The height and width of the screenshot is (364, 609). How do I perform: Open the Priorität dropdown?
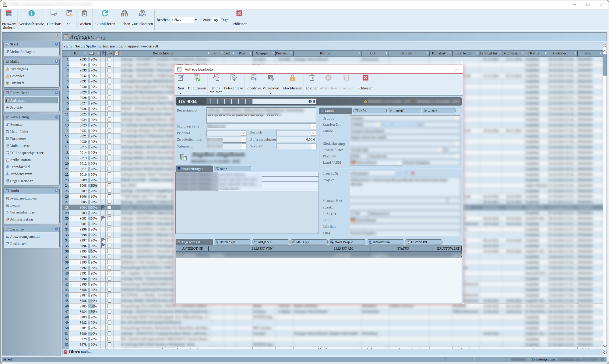pyautogui.click(x=243, y=133)
